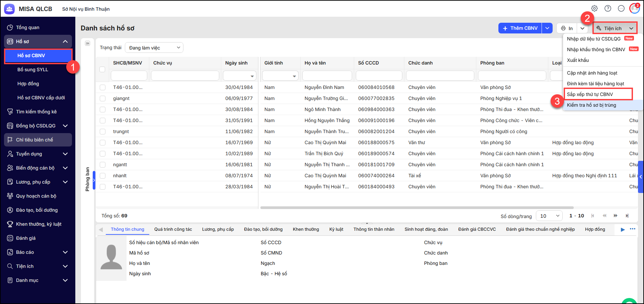Choose Sắp xếp thứ tự CBNV option
Screen dimensions: 644x304
click(x=590, y=94)
